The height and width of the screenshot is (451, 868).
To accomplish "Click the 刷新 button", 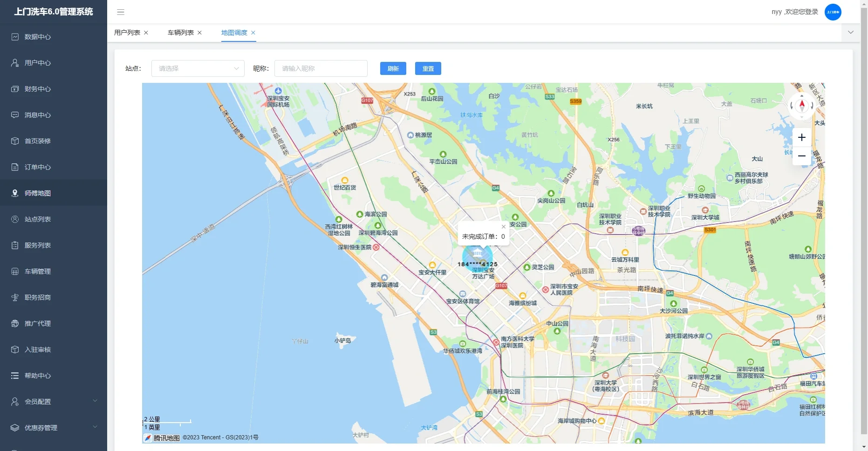I will click(x=393, y=68).
